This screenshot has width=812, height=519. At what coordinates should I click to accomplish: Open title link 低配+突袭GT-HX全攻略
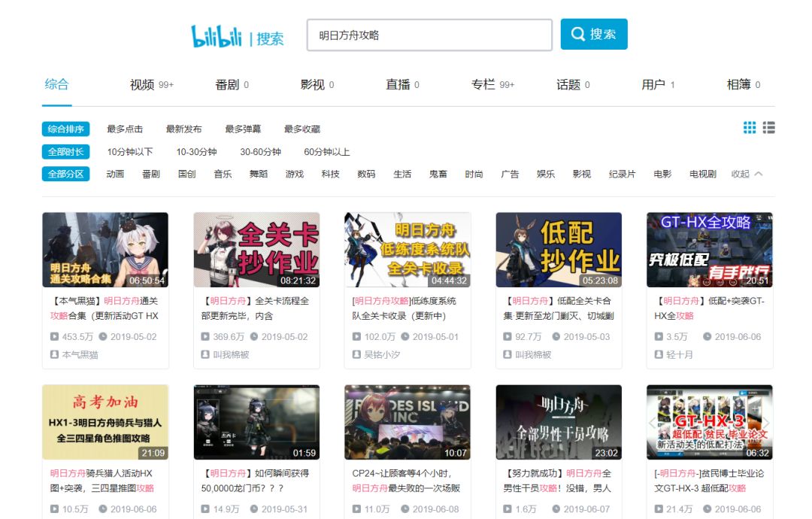click(x=709, y=308)
